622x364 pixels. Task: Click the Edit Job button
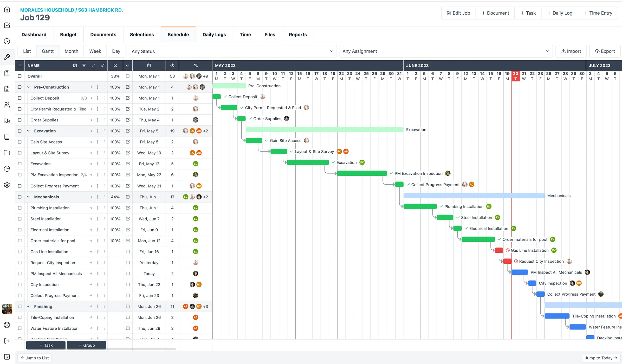click(458, 13)
